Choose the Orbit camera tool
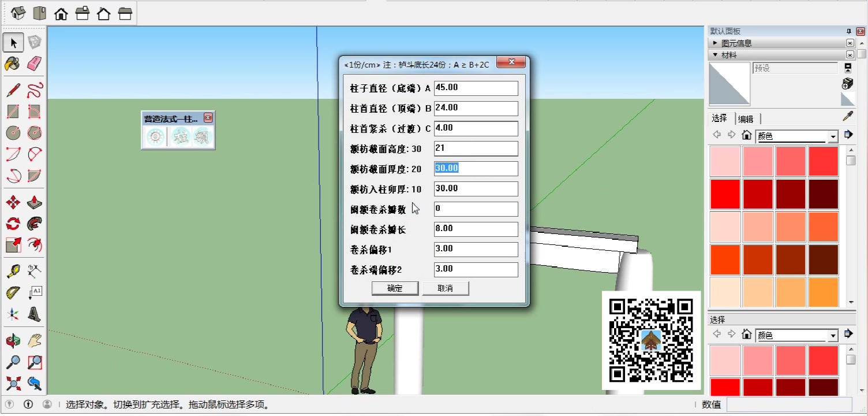 [x=13, y=340]
